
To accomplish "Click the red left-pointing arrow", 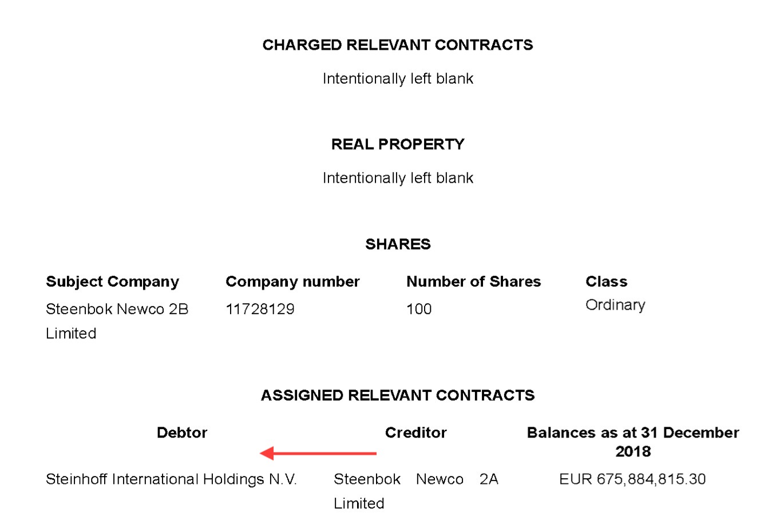I will [x=318, y=454].
